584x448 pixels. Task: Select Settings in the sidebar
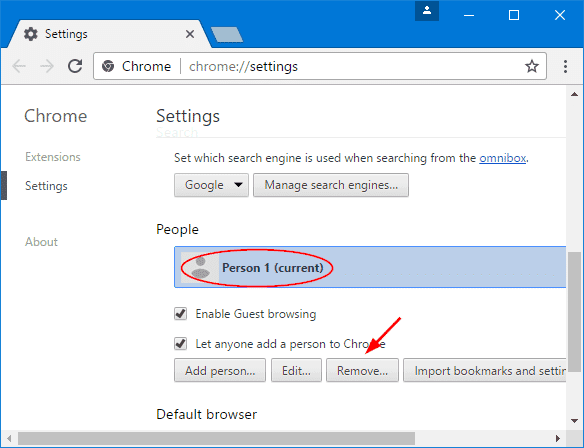click(46, 186)
